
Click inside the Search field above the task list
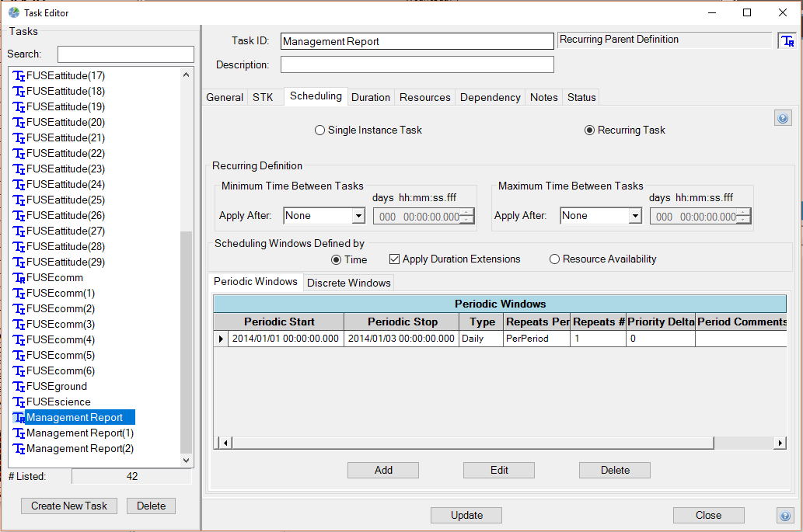(125, 54)
